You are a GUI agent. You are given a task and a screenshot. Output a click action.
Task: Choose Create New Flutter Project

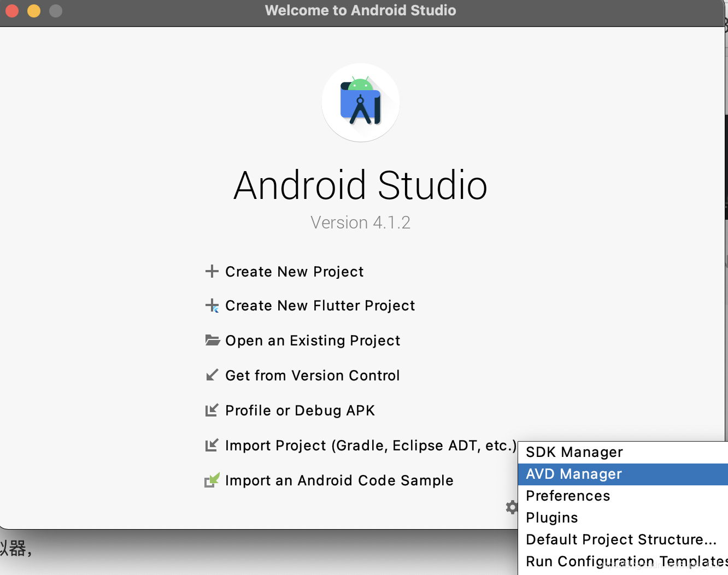click(320, 306)
